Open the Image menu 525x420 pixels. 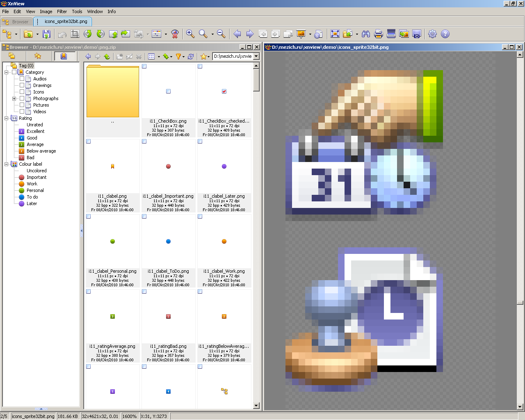46,11
